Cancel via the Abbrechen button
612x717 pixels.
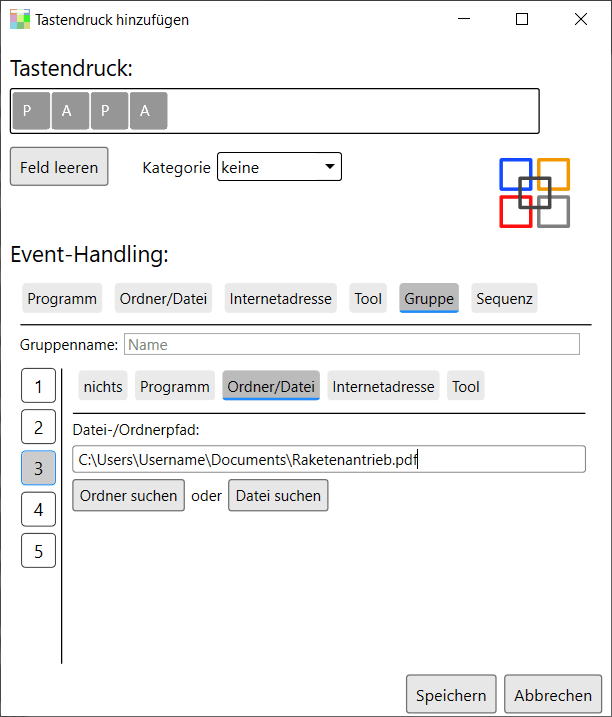coord(553,694)
